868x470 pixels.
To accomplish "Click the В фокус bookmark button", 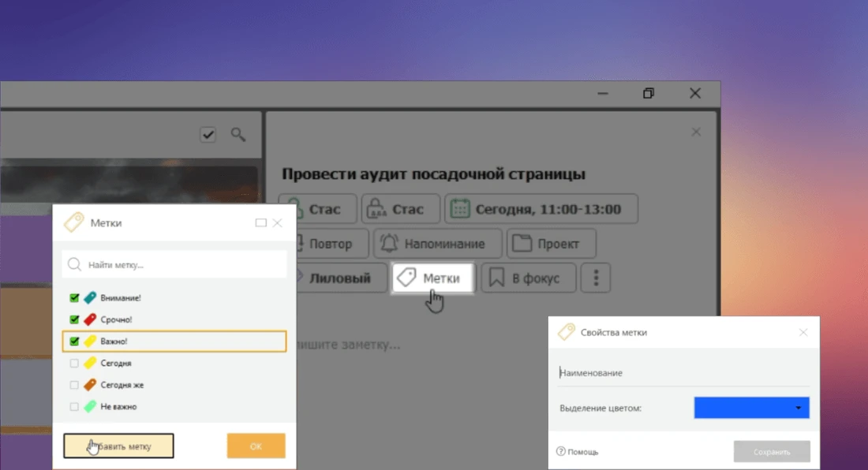I will point(528,278).
